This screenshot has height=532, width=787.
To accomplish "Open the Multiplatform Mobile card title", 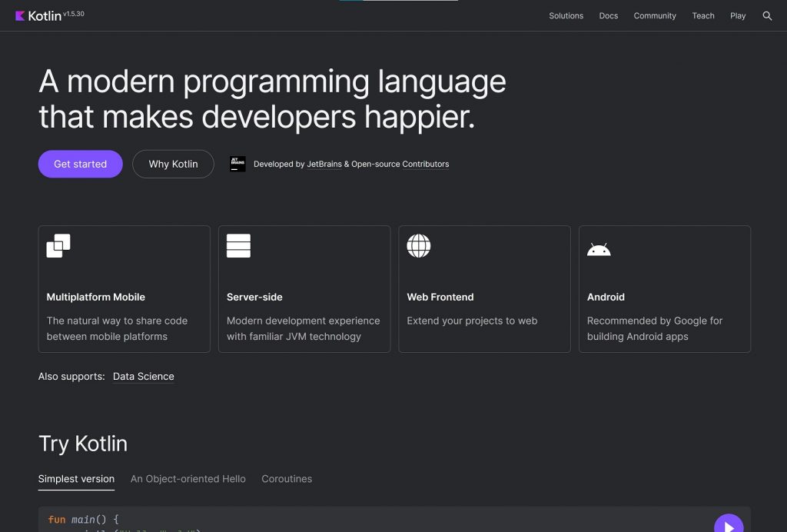I will [96, 297].
